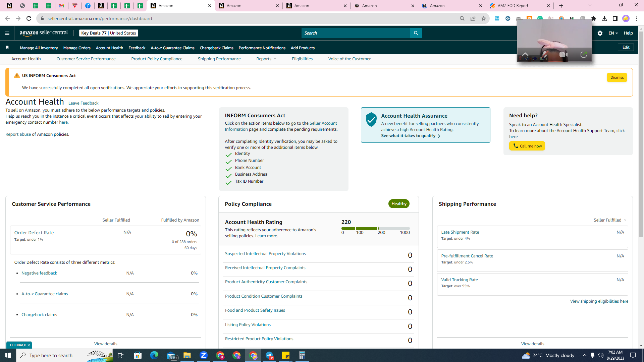The width and height of the screenshot is (644, 362).
Task: Open the Calculator from the taskbar
Action: 302,355
